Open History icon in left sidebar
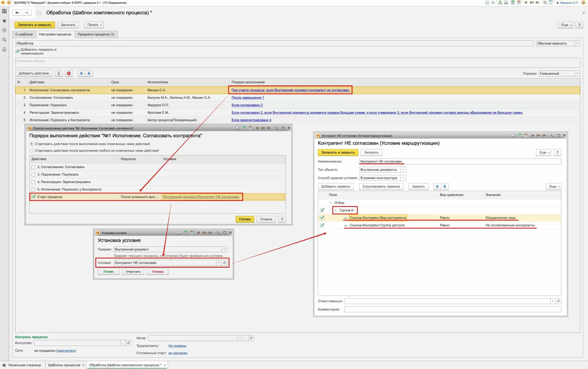The height and width of the screenshot is (369, 588). pyautogui.click(x=4, y=30)
